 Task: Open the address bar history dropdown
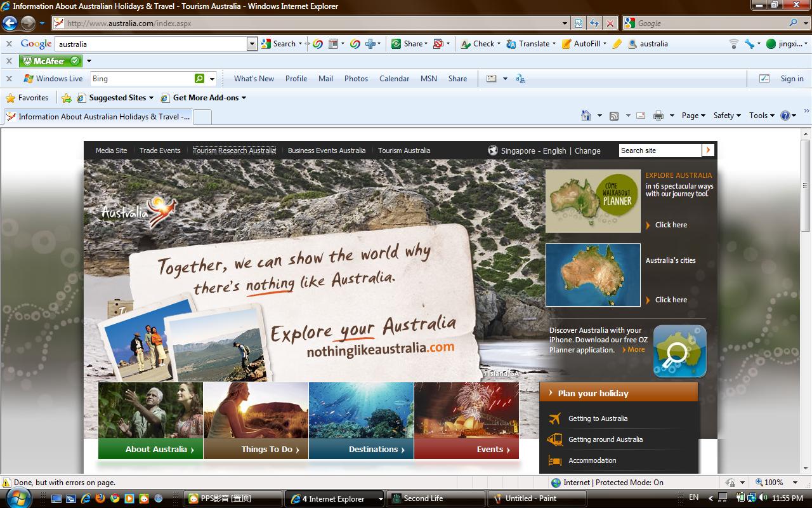[565, 23]
